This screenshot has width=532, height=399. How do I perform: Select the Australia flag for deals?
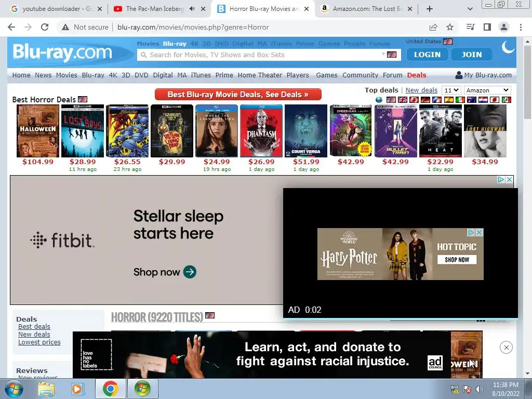472,99
